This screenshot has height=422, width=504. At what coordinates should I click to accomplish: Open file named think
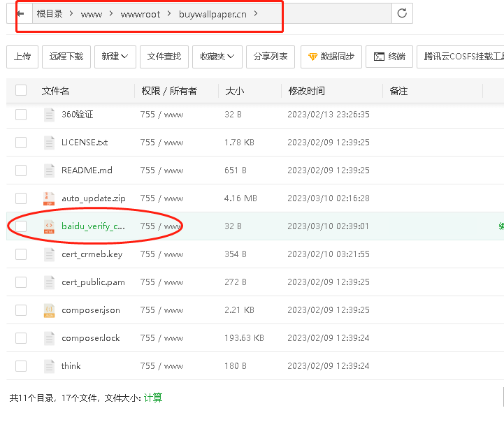click(71, 366)
